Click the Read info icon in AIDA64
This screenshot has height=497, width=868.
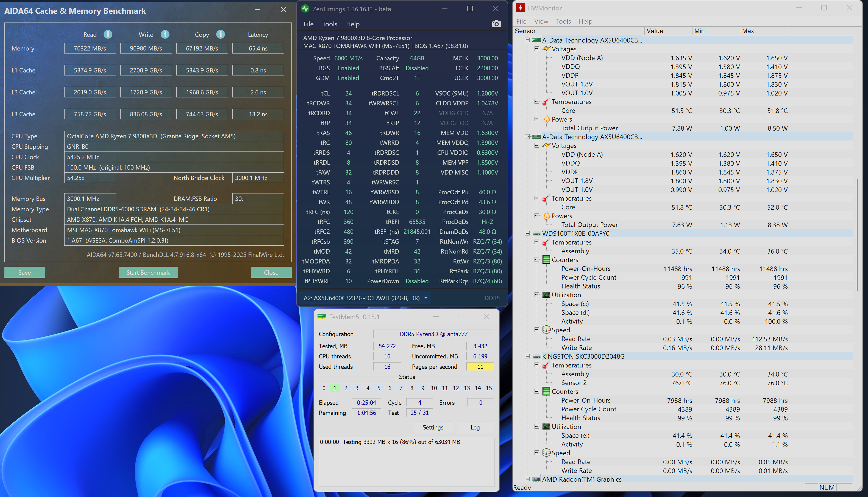coord(108,35)
